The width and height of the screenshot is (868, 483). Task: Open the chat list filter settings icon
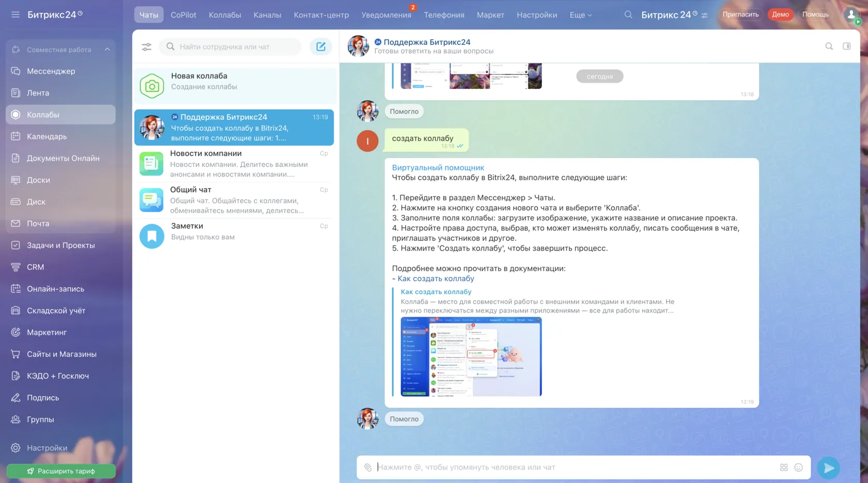(147, 47)
